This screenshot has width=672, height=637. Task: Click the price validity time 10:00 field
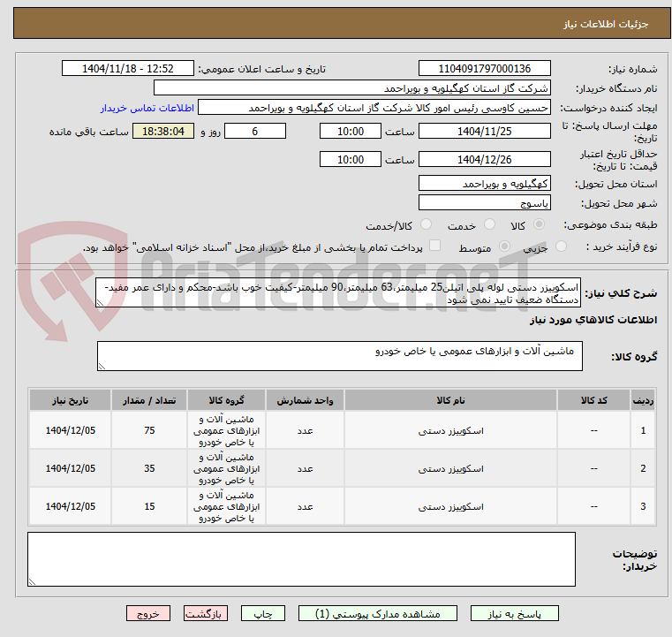click(x=351, y=159)
